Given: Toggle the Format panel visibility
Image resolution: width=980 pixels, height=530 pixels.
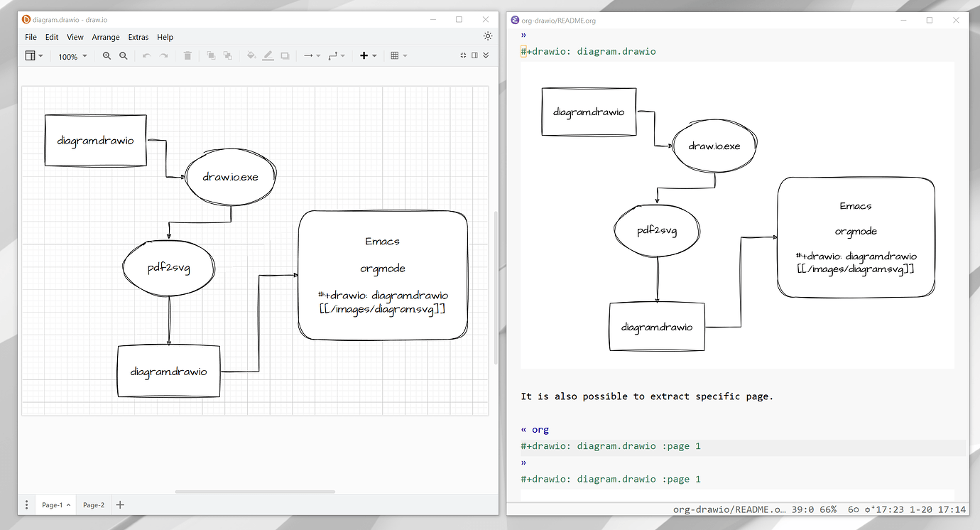Looking at the screenshot, I should point(475,55).
